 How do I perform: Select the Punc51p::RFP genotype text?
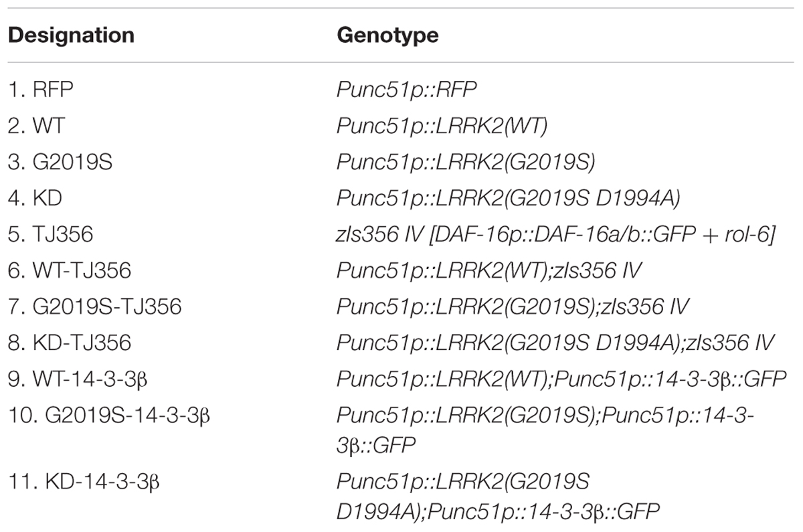tap(406, 88)
